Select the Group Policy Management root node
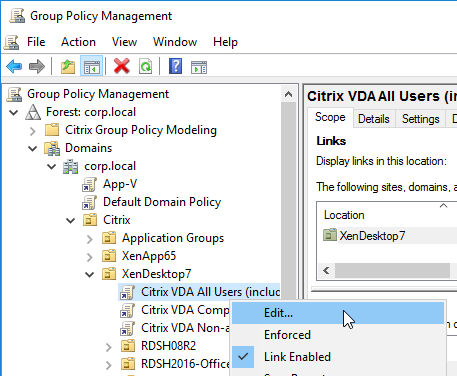This screenshot has height=376, width=457. point(98,94)
